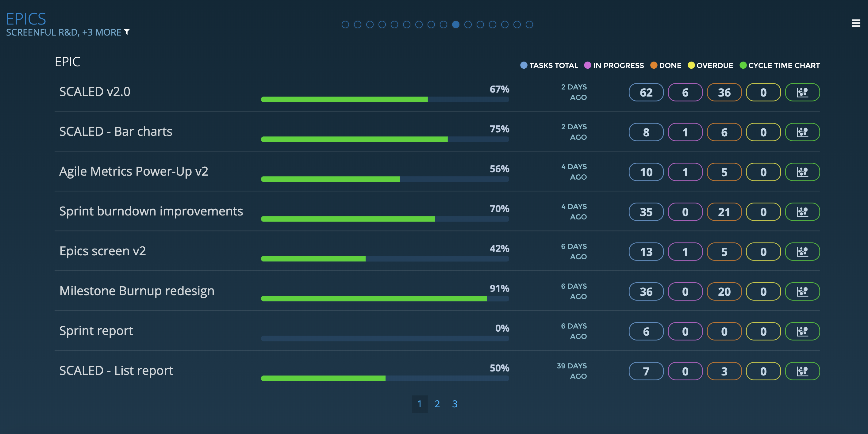The width and height of the screenshot is (868, 434).
Task: Toggle the Overdue legend item
Action: pos(710,65)
